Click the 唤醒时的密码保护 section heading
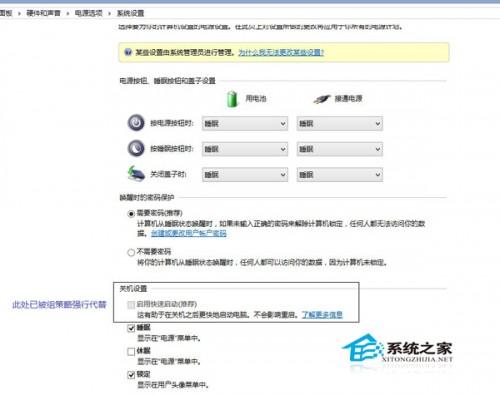The width and height of the screenshot is (500, 395). click(x=147, y=197)
